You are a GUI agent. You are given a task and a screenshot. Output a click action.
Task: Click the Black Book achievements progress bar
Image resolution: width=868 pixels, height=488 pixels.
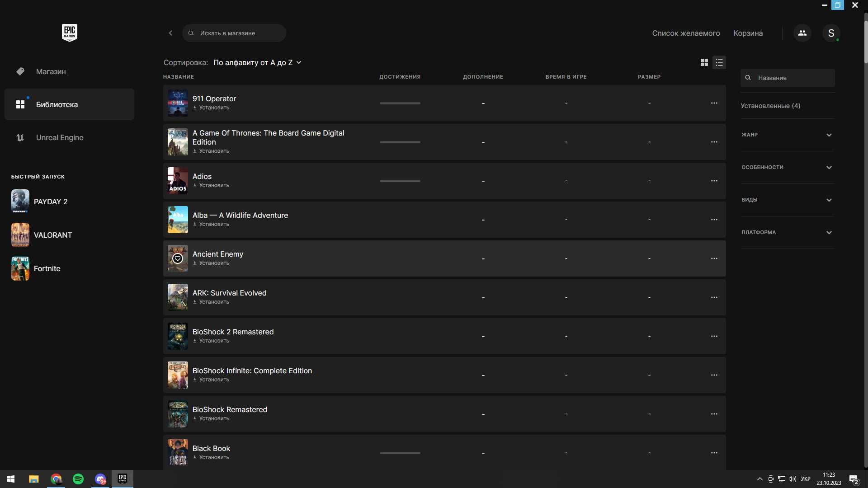(400, 453)
